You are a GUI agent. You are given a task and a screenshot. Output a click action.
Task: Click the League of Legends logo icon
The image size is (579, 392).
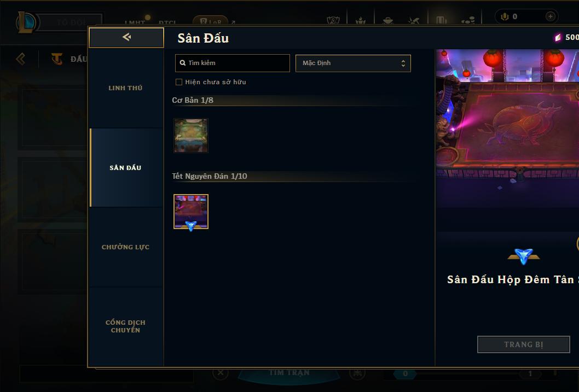(x=26, y=22)
